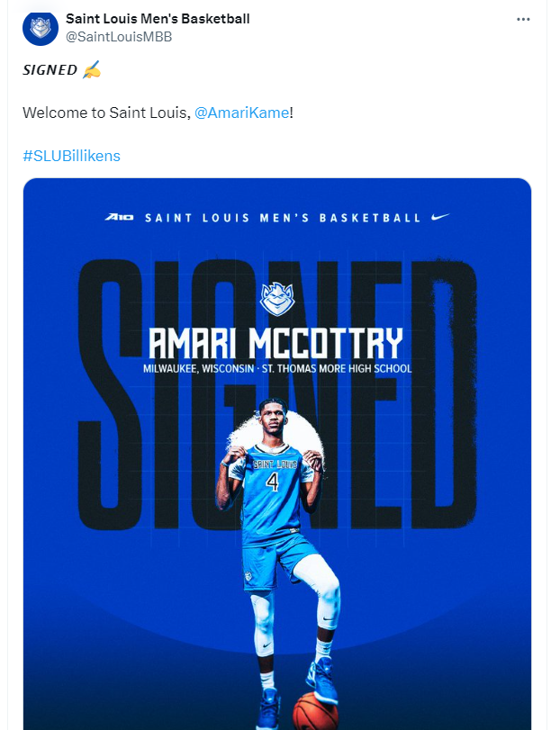Select the italic SIGNED text in tweet
560x730 pixels.
pyautogui.click(x=50, y=70)
